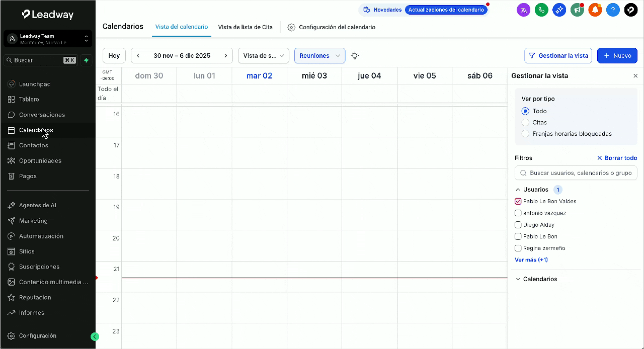Open the notifications bell icon
644x349 pixels.
(x=595, y=10)
